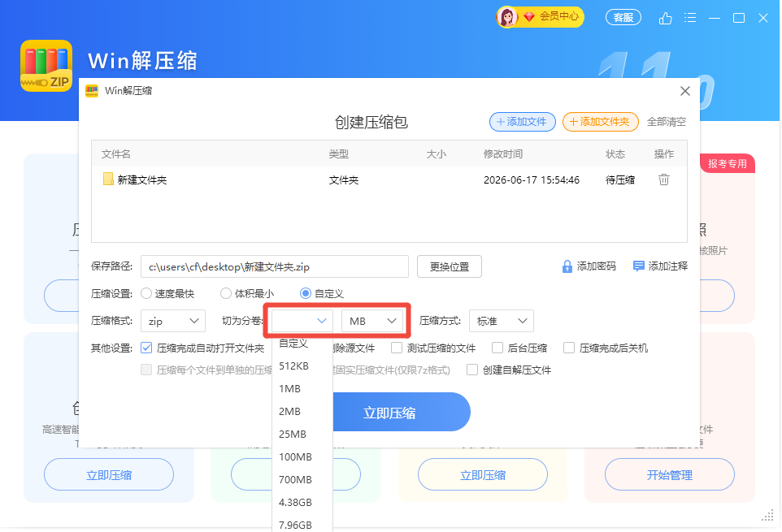This screenshot has height=532, width=782.
Task: Click the 添加文件夹 button
Action: coord(601,122)
